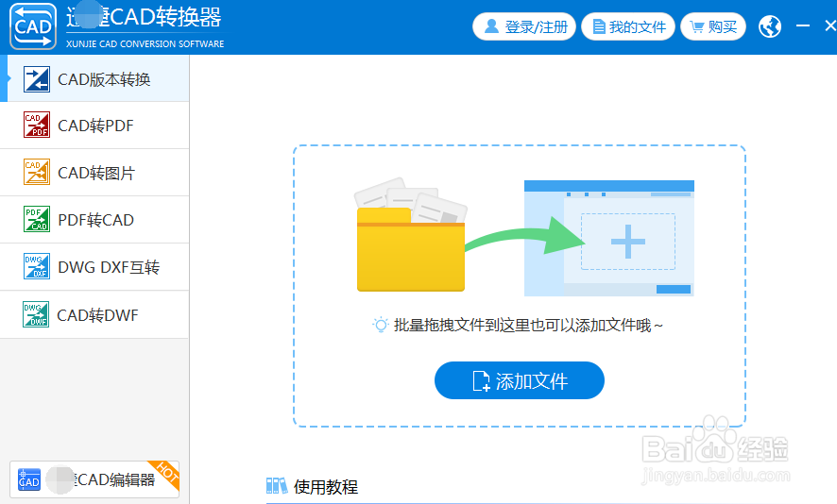Click the document icon in 我的文件
Screen dimensions: 837x504
tap(599, 26)
